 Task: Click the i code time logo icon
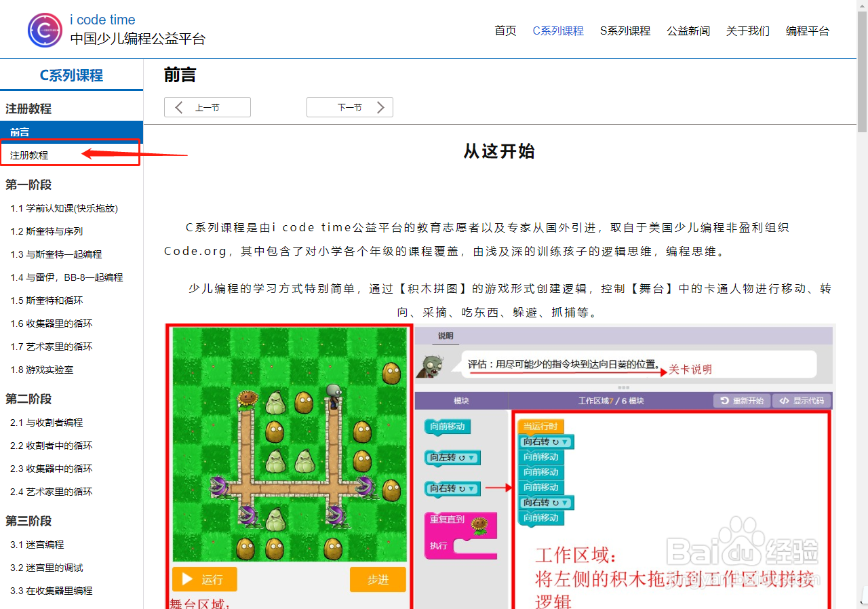(x=45, y=30)
